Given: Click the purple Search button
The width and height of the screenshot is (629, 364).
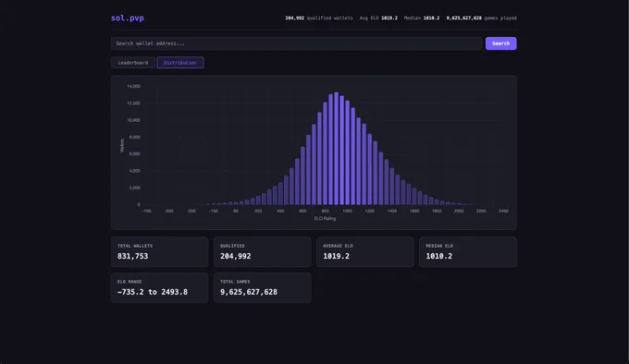Looking at the screenshot, I should 500,43.
